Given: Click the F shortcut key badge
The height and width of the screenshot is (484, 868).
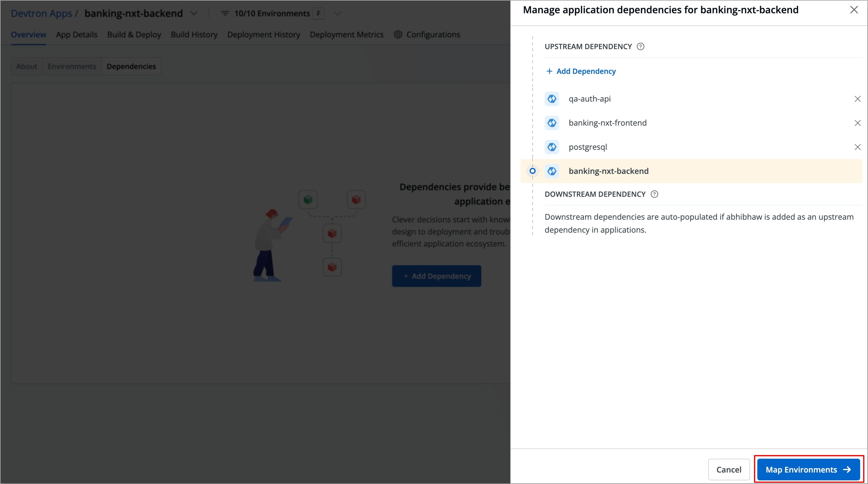Looking at the screenshot, I should click(318, 14).
